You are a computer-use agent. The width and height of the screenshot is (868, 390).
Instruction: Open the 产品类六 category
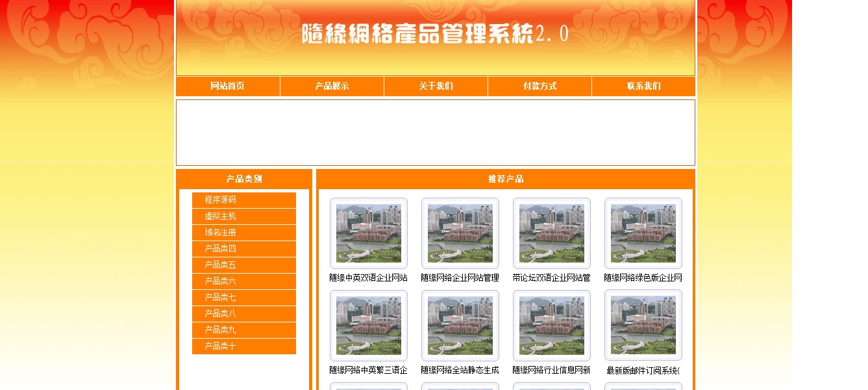(x=244, y=281)
